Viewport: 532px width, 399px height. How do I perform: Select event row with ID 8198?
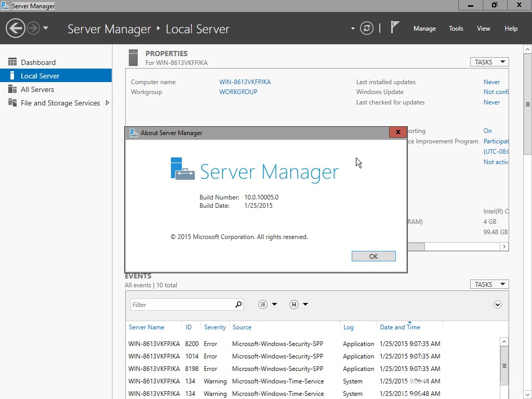pos(312,369)
